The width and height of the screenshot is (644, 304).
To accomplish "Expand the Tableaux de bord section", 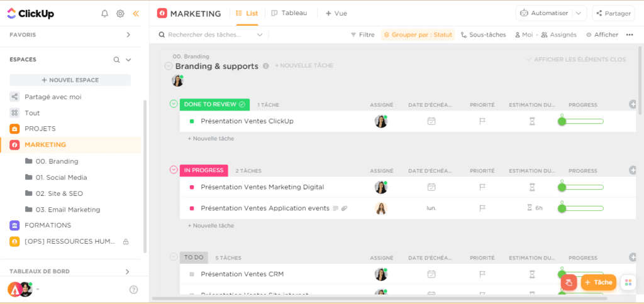I will (128, 271).
